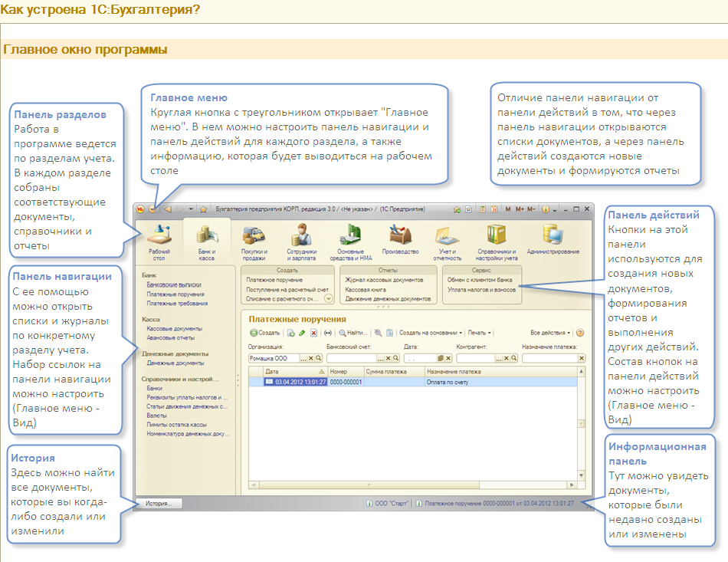Open Движение денежных документов report
This screenshot has height=562, width=728.
point(388,299)
